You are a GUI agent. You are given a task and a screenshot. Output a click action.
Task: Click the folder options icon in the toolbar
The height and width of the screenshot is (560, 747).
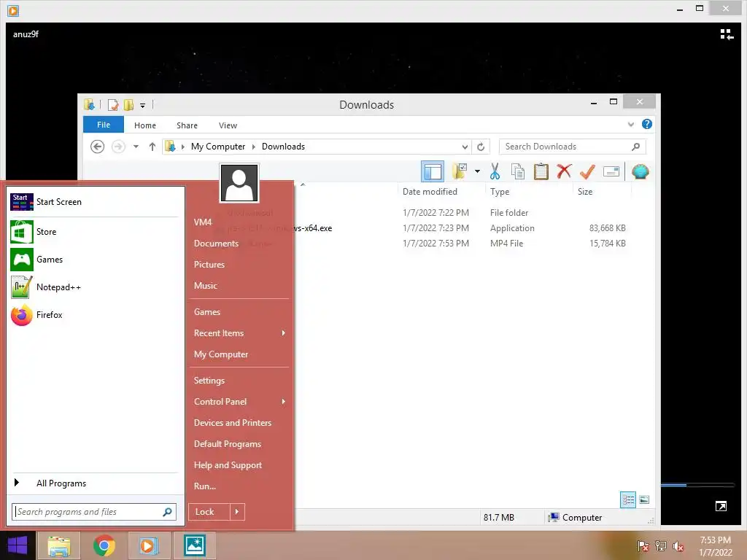(460, 171)
